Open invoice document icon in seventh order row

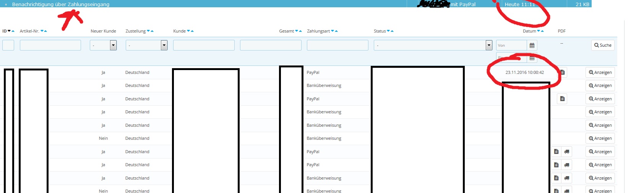(556, 152)
